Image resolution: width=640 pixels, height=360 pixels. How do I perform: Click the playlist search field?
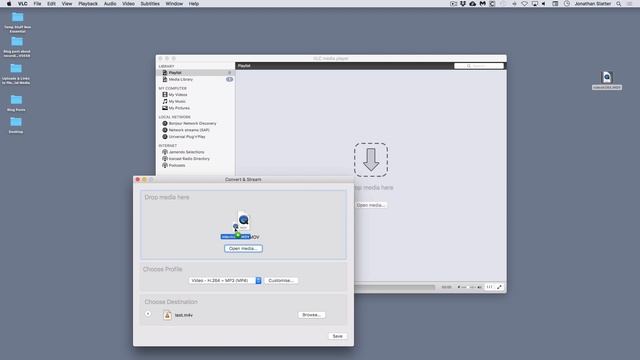[x=479, y=66]
